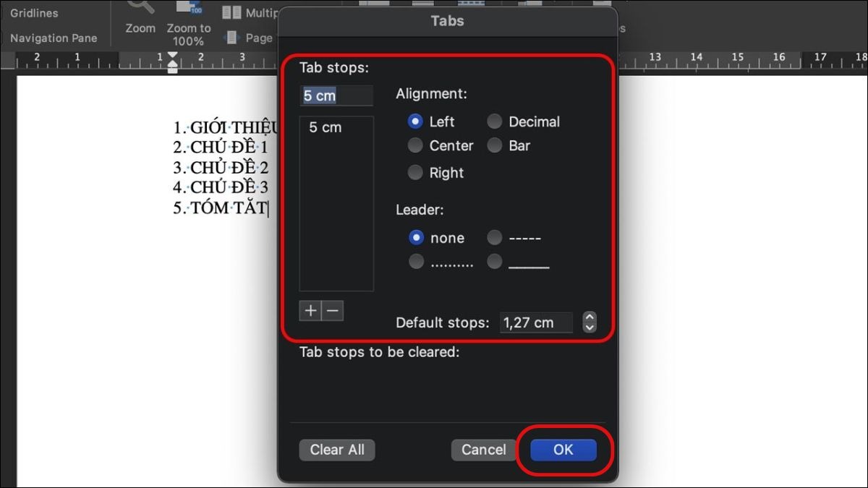Select the 5 cm entry in list
This screenshot has height=488, width=868.
[x=325, y=127]
